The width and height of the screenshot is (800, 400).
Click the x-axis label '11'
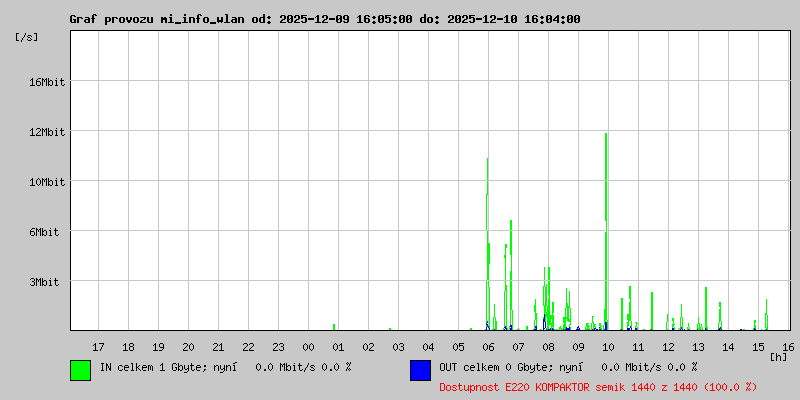(x=638, y=347)
